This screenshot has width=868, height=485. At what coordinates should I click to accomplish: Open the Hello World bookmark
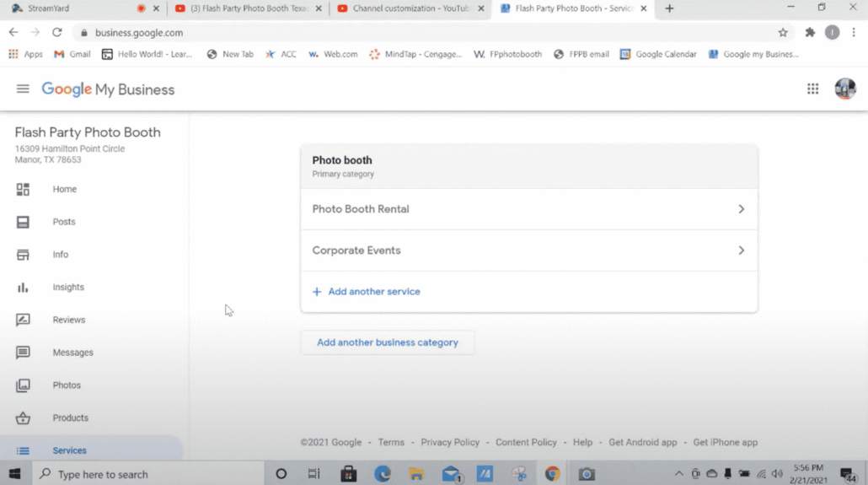pyautogui.click(x=147, y=54)
